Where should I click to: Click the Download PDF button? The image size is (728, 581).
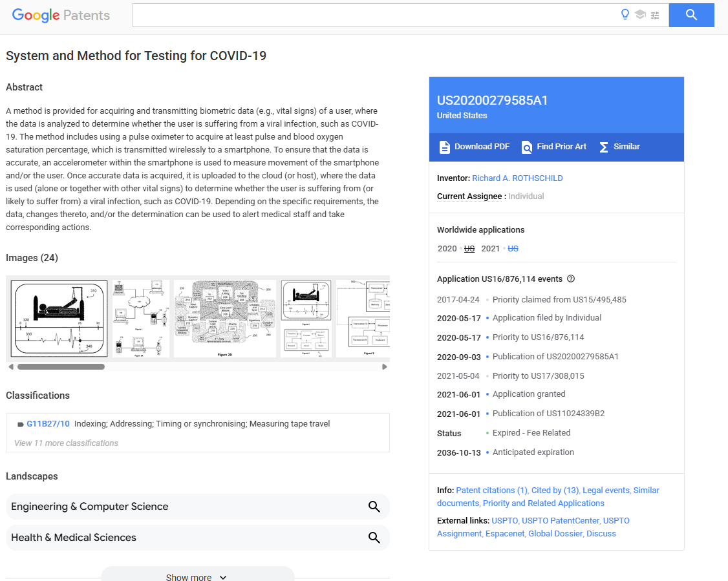(475, 147)
